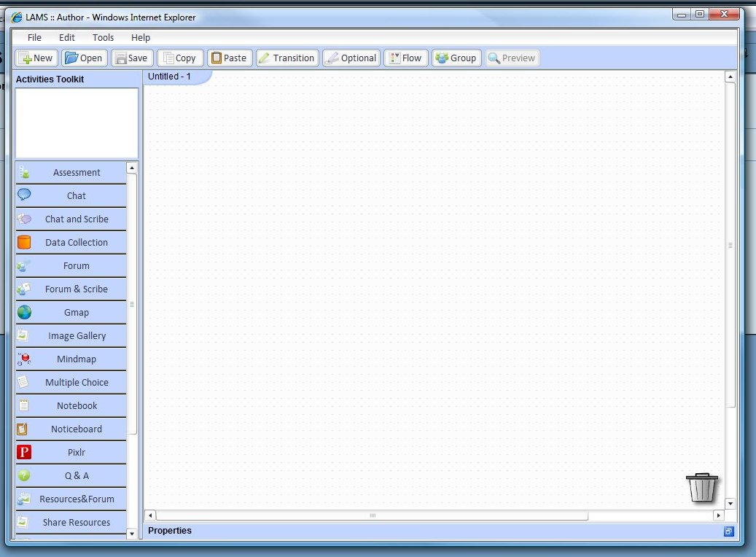This screenshot has height=557, width=756.
Task: Click the Noticeboard clipboard icon
Action: click(23, 429)
